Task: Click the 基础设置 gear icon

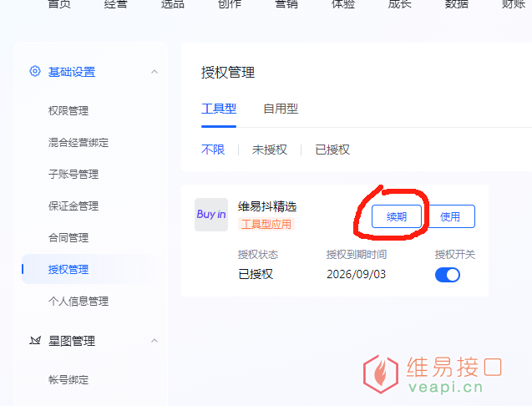Action: click(35, 72)
